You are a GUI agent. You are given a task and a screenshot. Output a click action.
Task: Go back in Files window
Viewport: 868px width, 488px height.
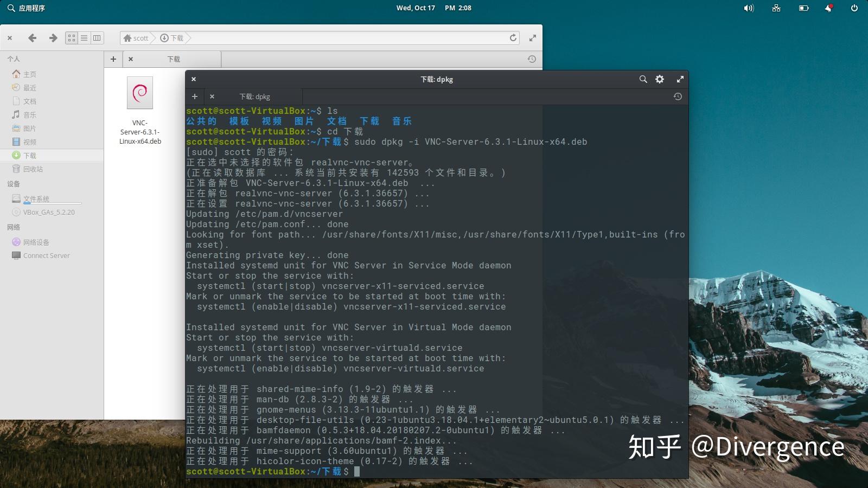32,38
